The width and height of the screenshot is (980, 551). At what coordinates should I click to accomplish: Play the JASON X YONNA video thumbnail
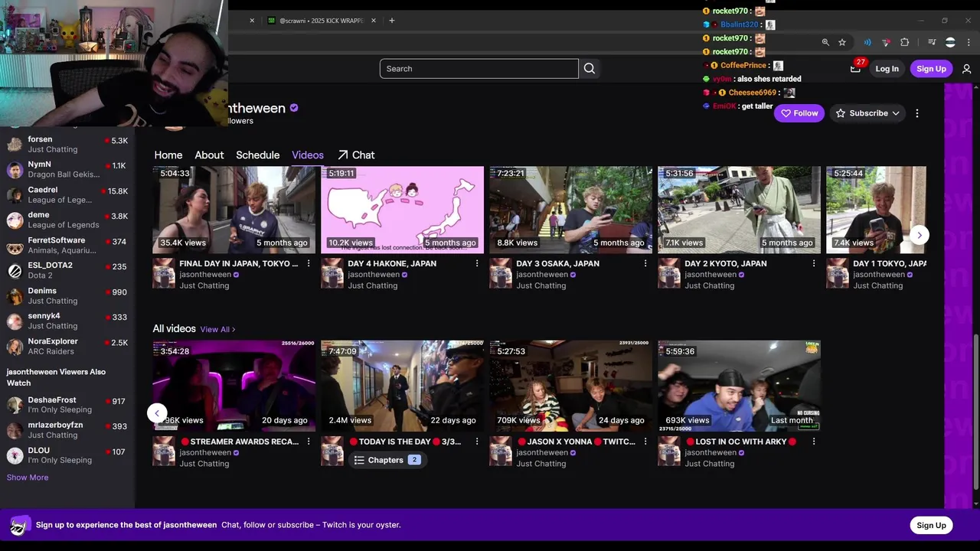(570, 386)
